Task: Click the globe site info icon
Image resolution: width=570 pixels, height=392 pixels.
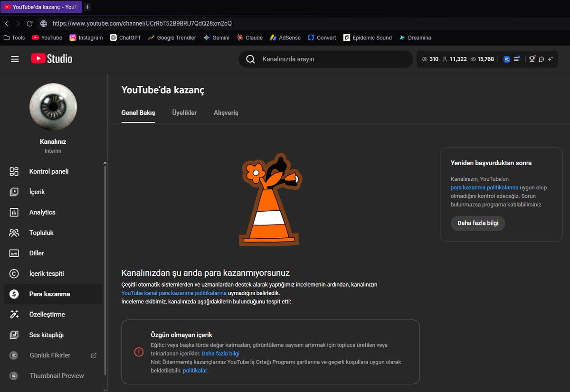Action: click(x=44, y=23)
